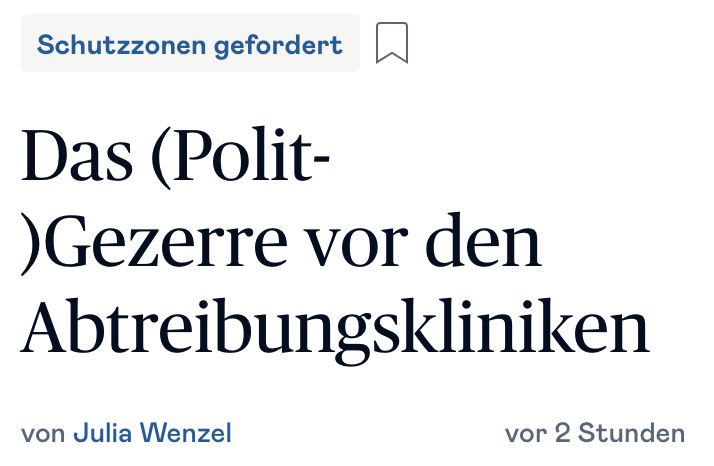The height and width of the screenshot is (466, 714).
Task: Save article using the bookmark outline icon
Action: pyautogui.click(x=392, y=43)
